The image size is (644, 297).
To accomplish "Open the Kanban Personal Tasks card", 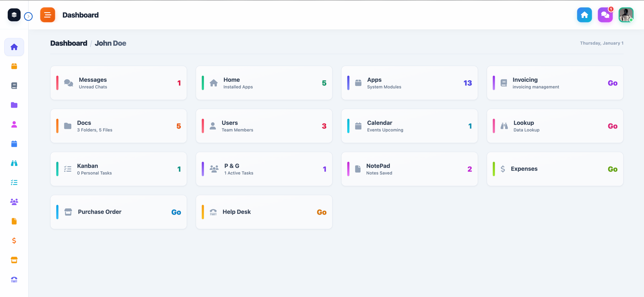I will [x=119, y=169].
